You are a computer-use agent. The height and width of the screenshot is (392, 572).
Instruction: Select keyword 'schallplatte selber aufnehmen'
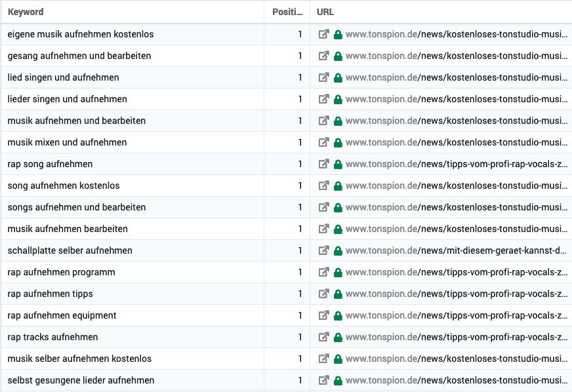tap(70, 250)
